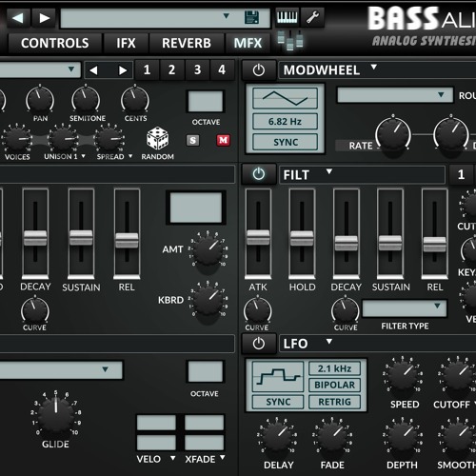This screenshot has width=476, height=476.
Task: Click the CENTS knob
Action: pyautogui.click(x=135, y=100)
